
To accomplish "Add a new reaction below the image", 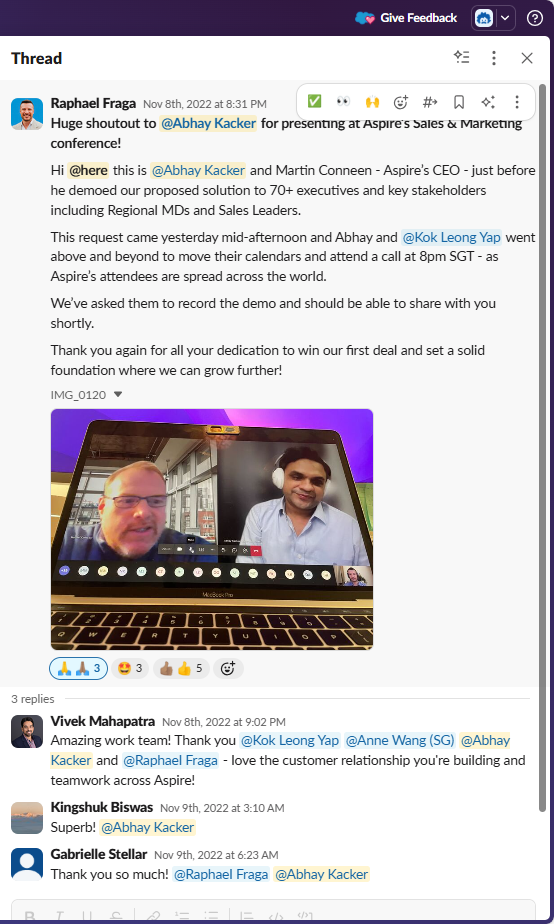I will tap(228, 668).
